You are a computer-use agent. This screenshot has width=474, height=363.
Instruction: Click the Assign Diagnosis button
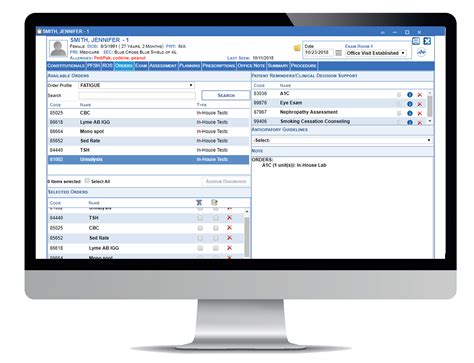226,181
